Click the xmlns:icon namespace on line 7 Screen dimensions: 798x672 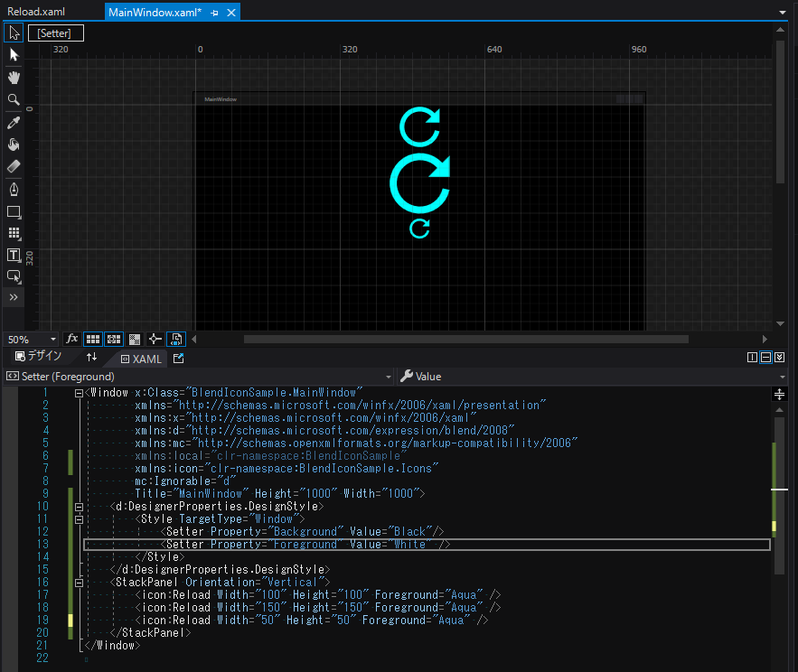coord(286,468)
